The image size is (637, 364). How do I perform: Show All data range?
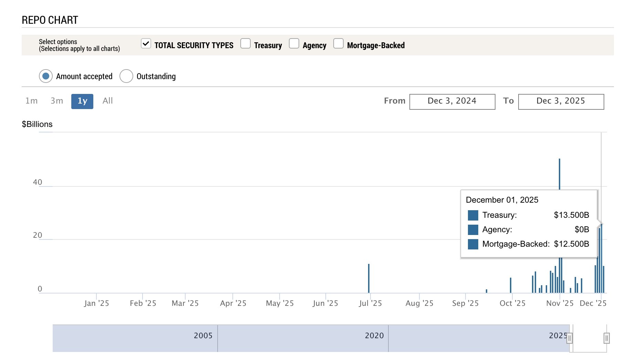point(107,101)
